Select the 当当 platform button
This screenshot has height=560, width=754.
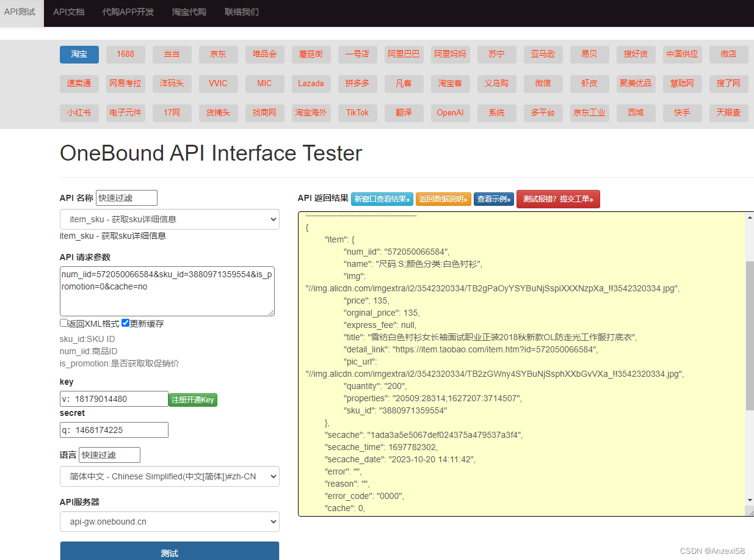[x=172, y=54]
